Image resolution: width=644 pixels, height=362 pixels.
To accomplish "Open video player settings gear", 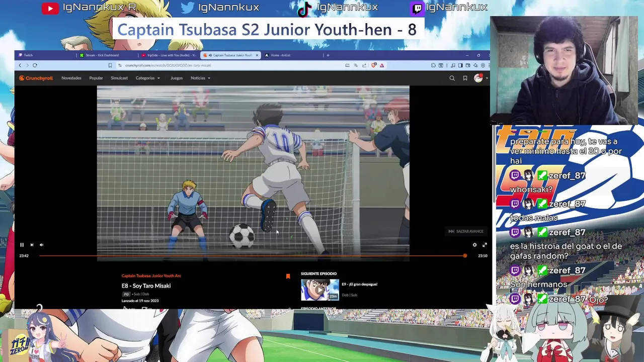I will click(474, 245).
